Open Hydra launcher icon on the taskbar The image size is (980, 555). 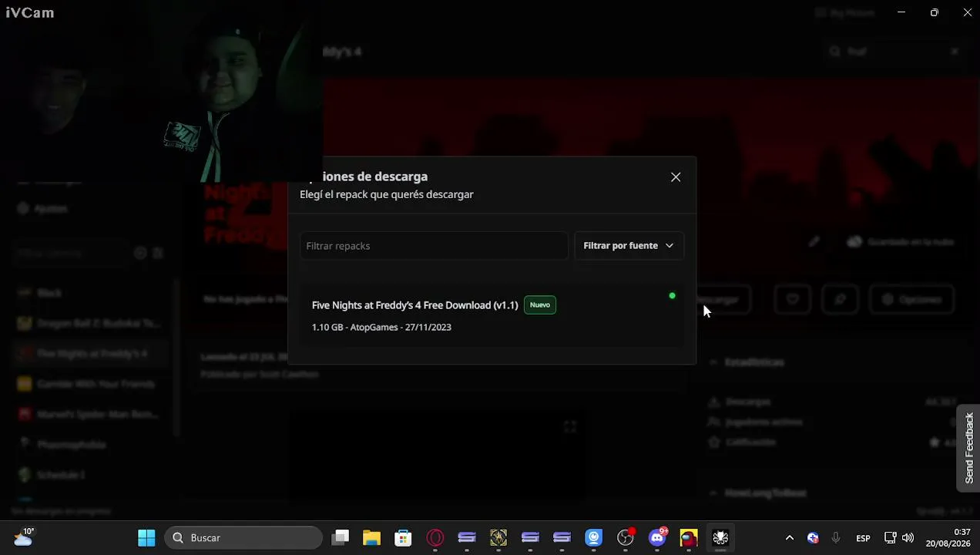pyautogui.click(x=720, y=537)
